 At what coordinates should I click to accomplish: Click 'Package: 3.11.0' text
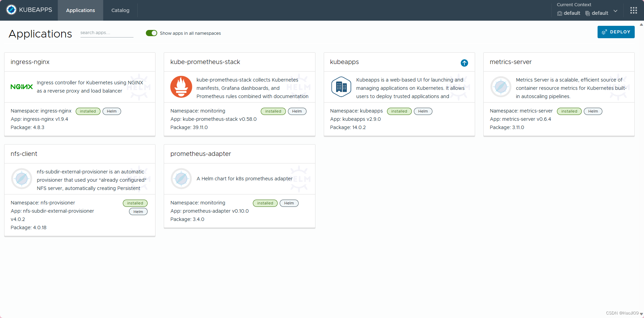[x=507, y=127]
